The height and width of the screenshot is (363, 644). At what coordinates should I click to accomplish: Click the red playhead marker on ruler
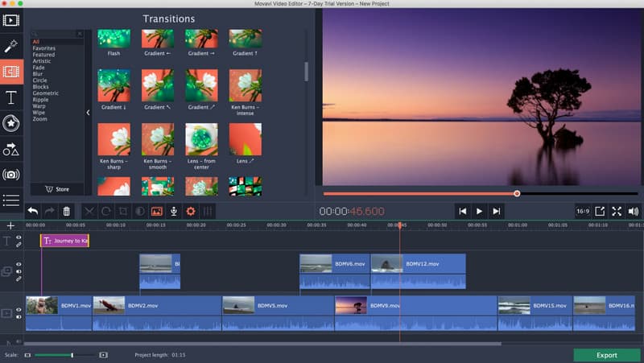[x=399, y=225]
